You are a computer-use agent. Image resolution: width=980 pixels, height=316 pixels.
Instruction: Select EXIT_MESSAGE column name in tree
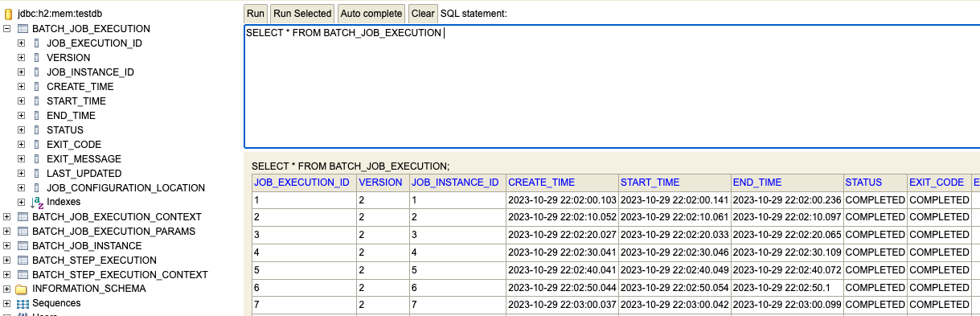click(x=84, y=159)
